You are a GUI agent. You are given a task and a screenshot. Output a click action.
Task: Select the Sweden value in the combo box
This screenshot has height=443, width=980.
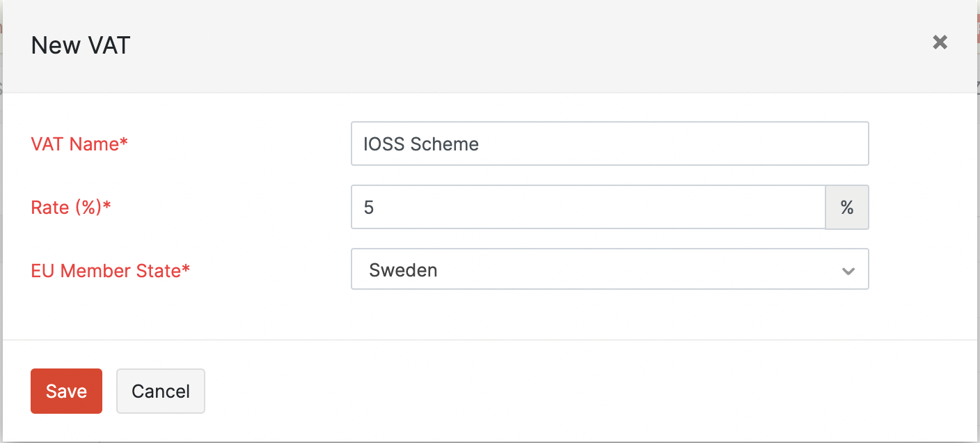[403, 270]
